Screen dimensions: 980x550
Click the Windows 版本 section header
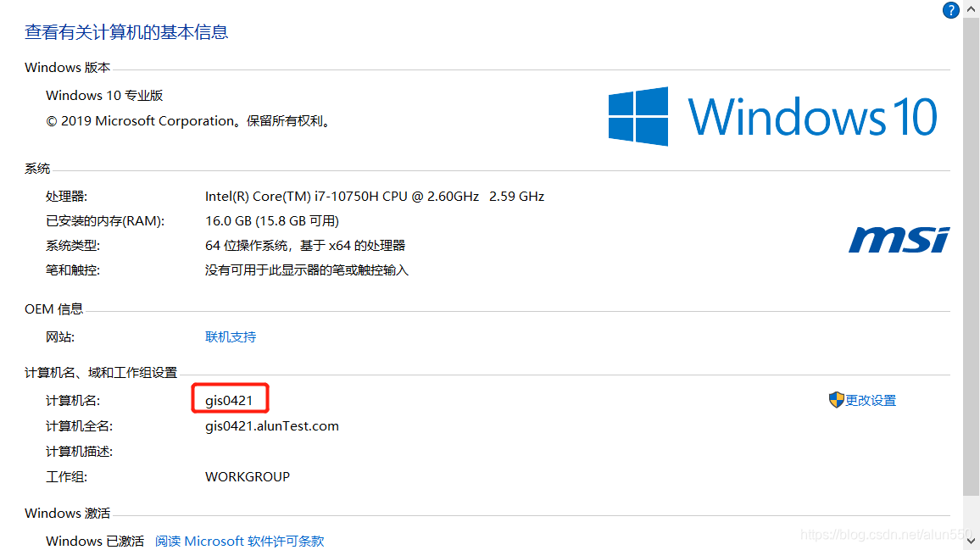coord(68,68)
